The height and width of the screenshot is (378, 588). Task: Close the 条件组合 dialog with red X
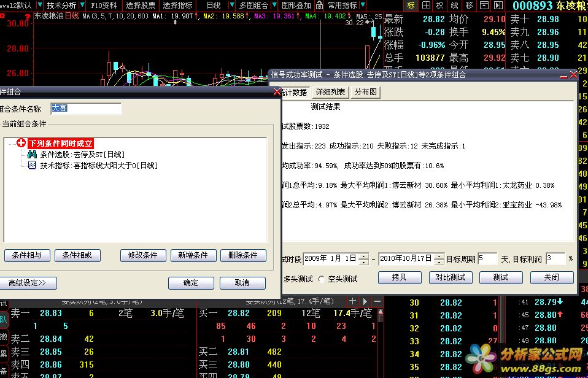coord(277,92)
